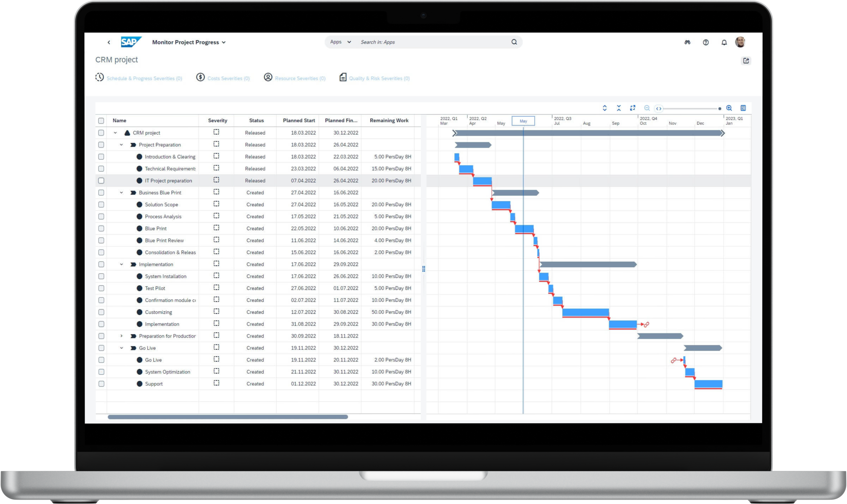This screenshot has height=504, width=847.
Task: Click the expand all rows icon
Action: point(604,108)
